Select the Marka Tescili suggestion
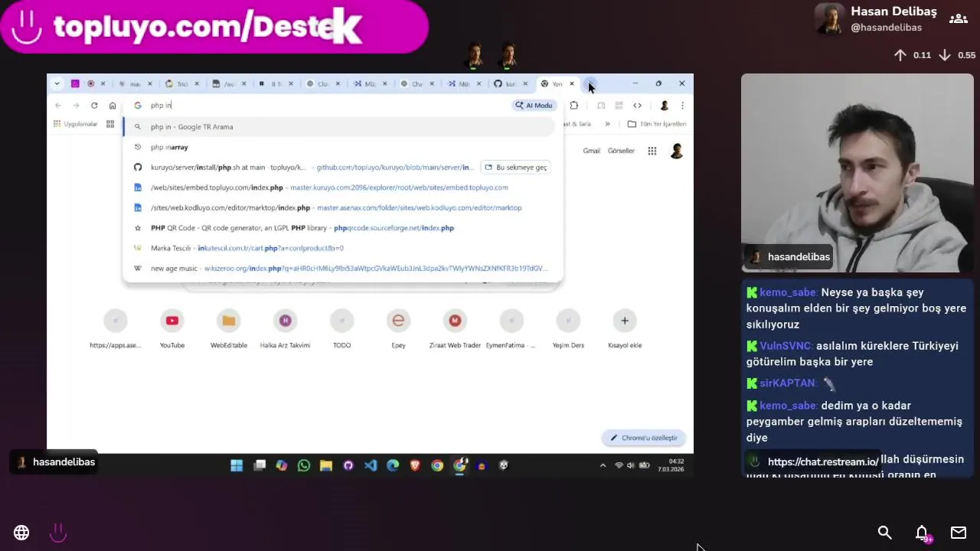980x551 pixels. pos(339,248)
